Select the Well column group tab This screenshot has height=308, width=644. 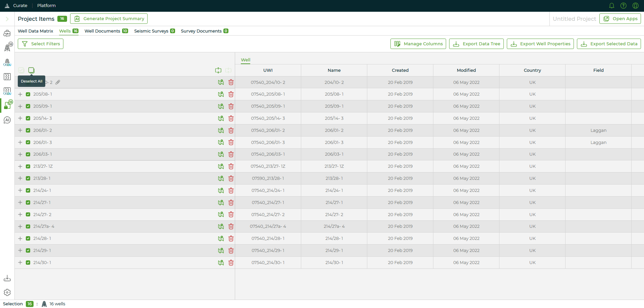(246, 60)
